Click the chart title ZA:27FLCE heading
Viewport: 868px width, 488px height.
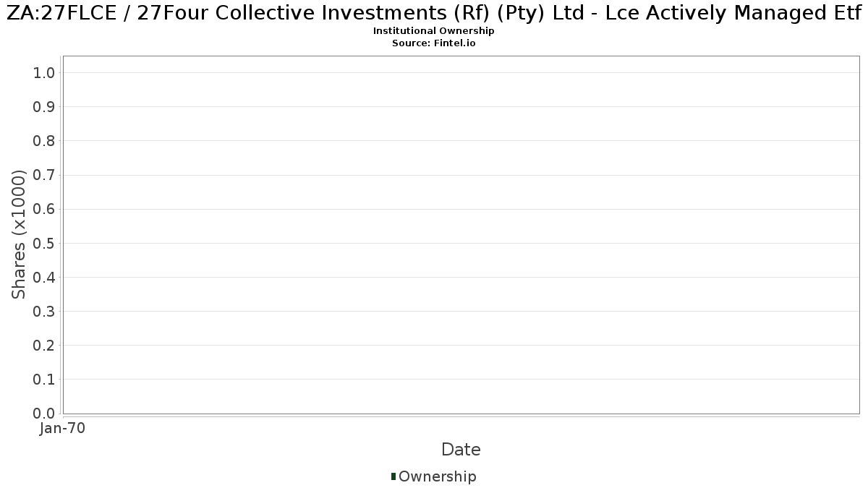(x=434, y=13)
